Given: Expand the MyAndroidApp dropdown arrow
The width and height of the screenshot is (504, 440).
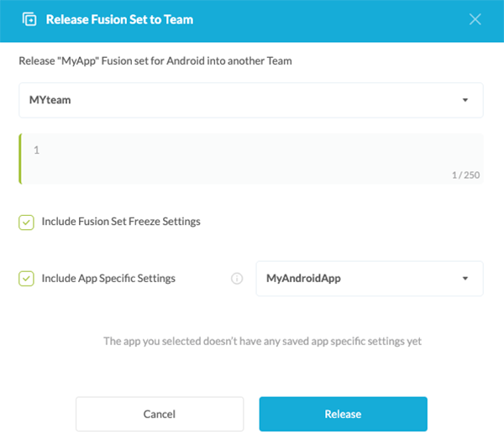Looking at the screenshot, I should point(465,279).
